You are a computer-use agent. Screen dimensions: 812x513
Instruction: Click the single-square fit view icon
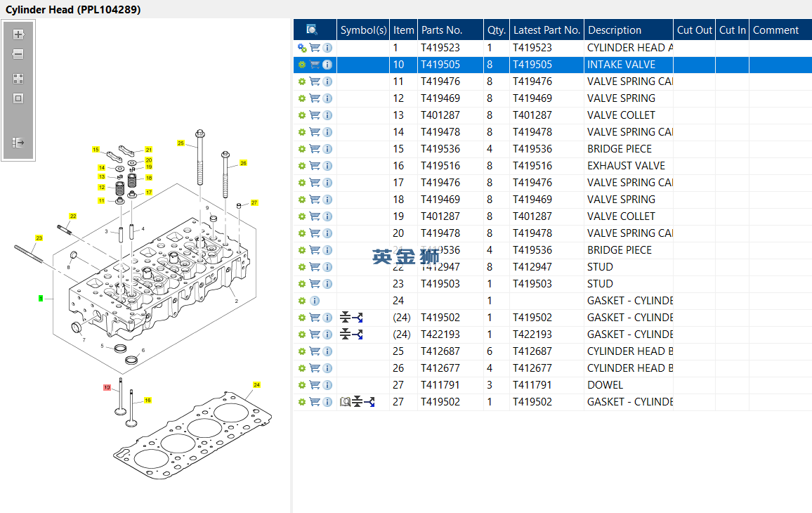(x=18, y=98)
